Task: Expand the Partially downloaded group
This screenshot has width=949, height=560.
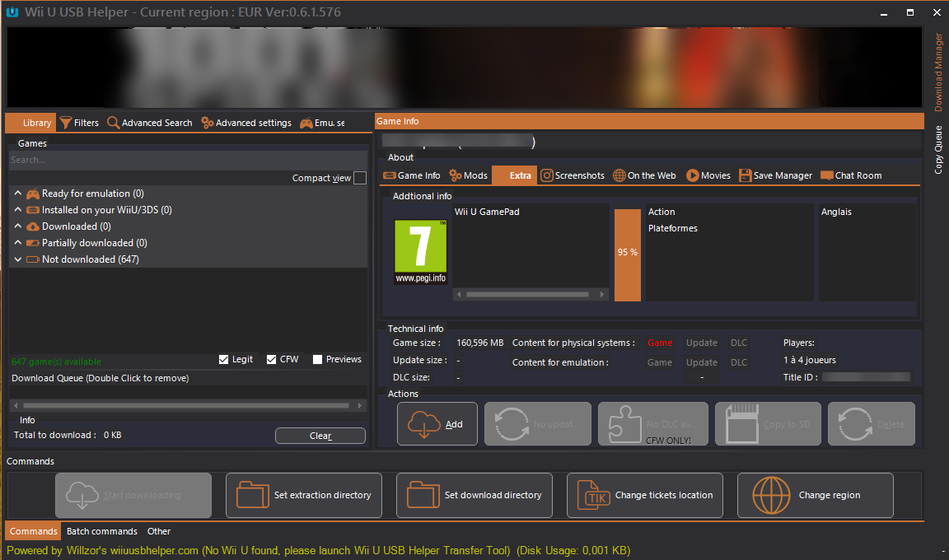Action: pos(18,243)
